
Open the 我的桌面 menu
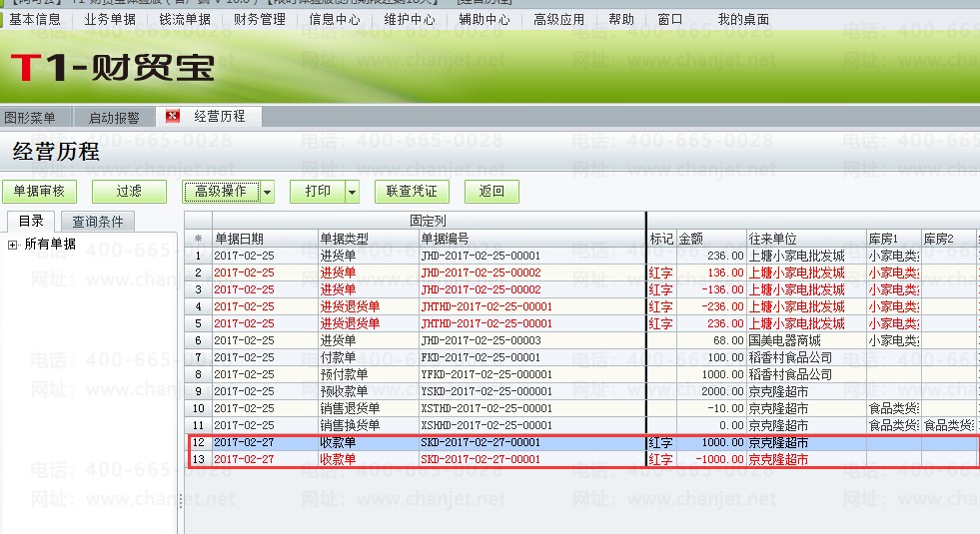tap(743, 19)
